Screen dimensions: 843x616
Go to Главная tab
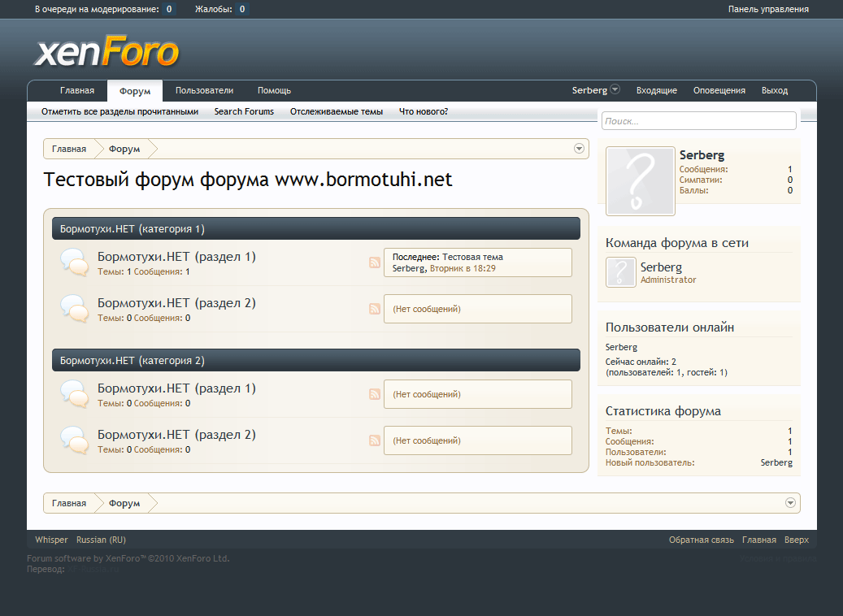point(77,90)
